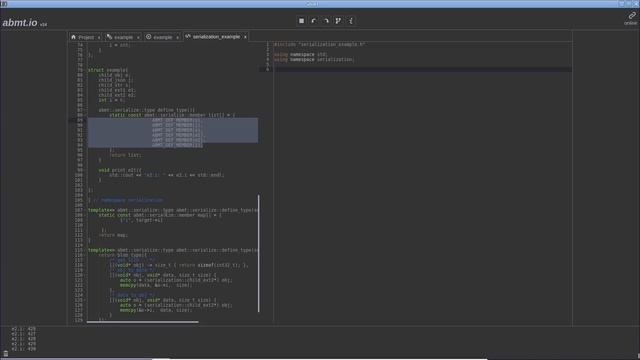Click the #include "serialization_example.h" line
The width and height of the screenshot is (640, 360).
click(320, 44)
